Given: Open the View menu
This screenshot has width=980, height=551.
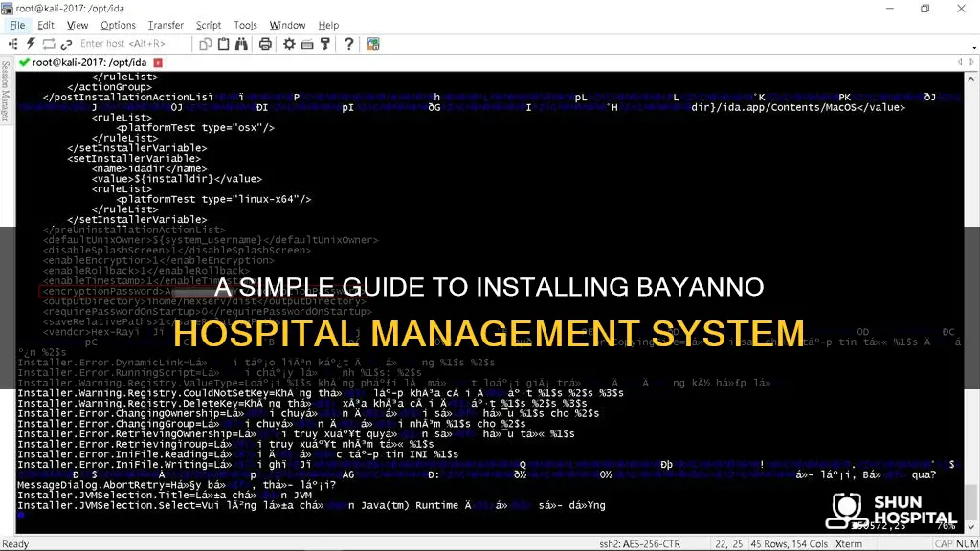Looking at the screenshot, I should (78, 25).
